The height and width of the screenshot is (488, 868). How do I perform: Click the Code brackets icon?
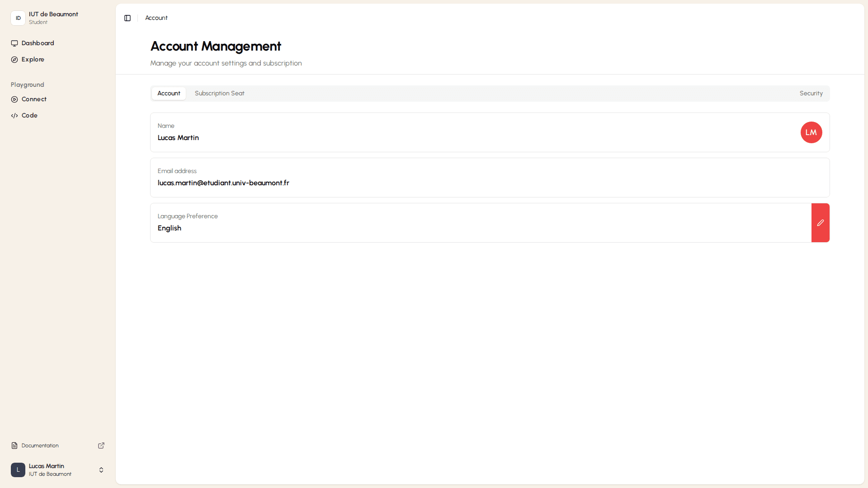coord(14,116)
